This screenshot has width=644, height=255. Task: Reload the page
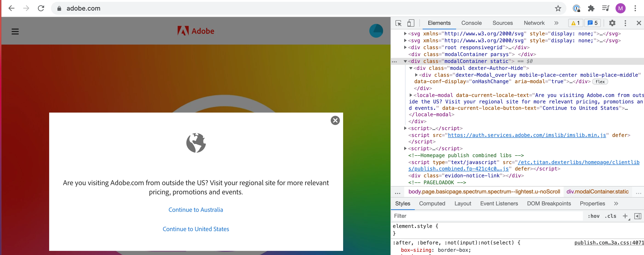41,8
